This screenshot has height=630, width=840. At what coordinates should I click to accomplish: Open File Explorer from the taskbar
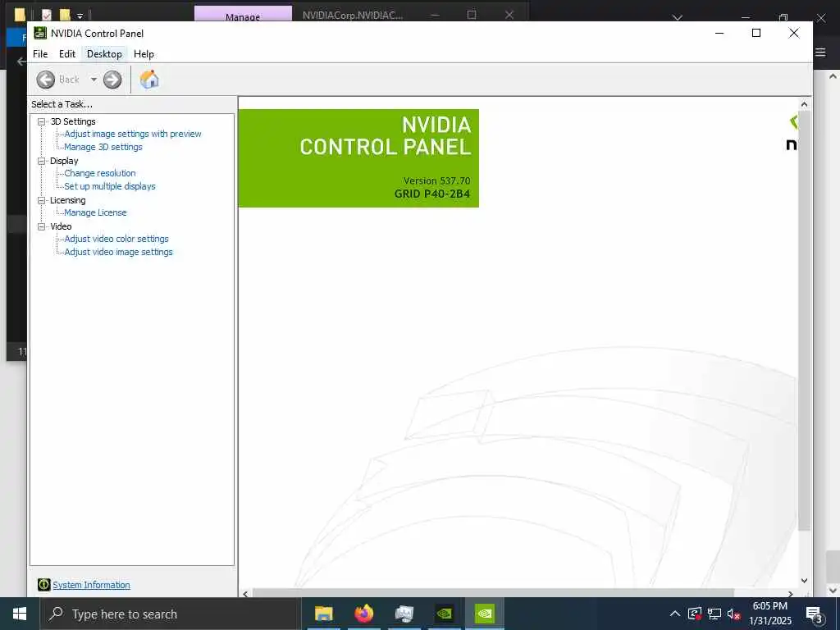pyautogui.click(x=323, y=614)
